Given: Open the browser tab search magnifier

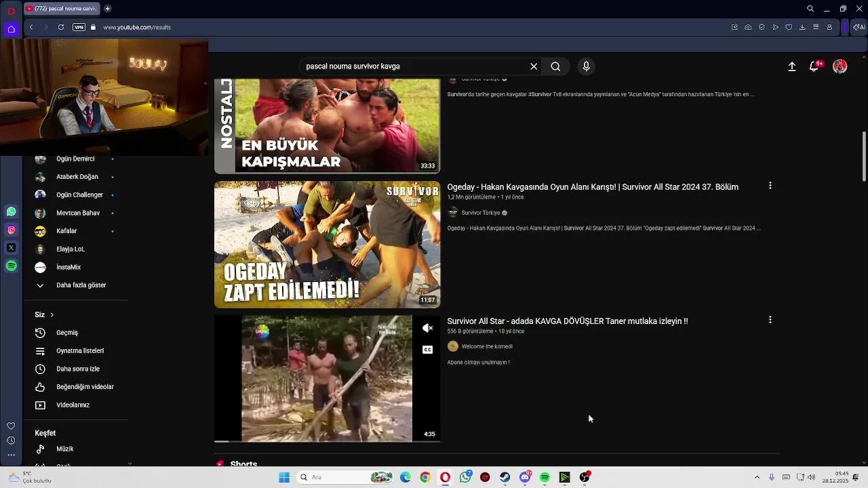Looking at the screenshot, I should click(810, 9).
